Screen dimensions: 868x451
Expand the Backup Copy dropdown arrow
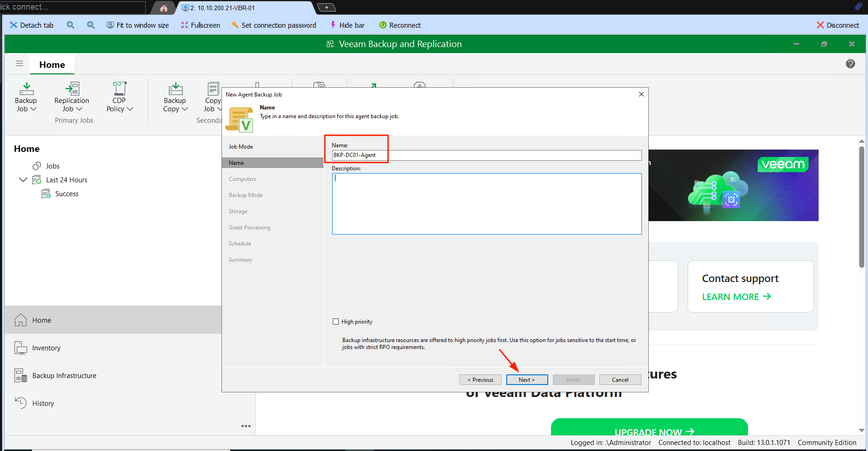(x=185, y=109)
